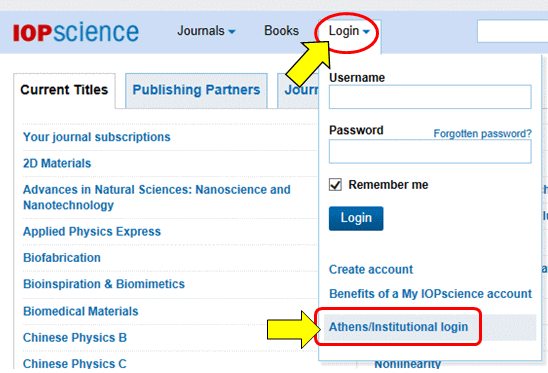Screen dimensions: 548x373
Task: Open the Journals dropdown menu
Action: coord(206,31)
